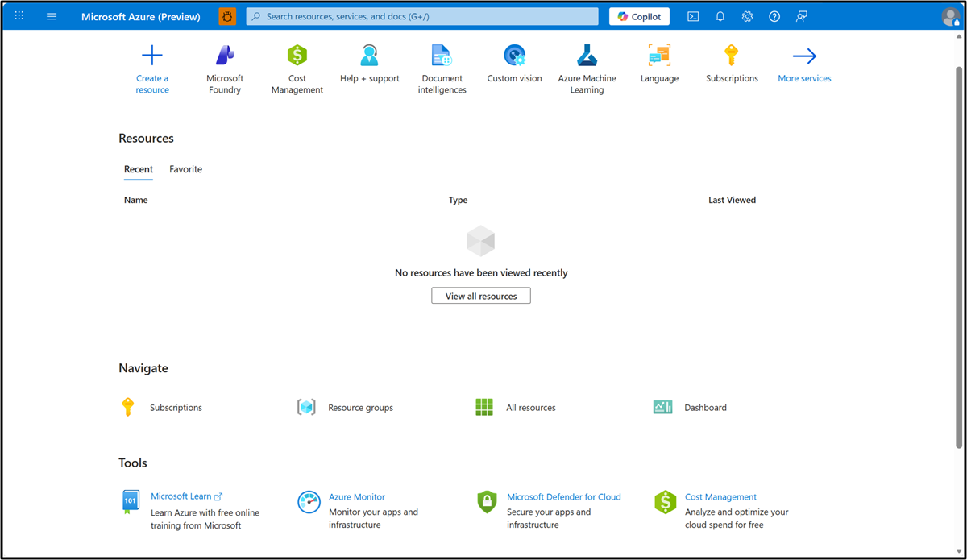The height and width of the screenshot is (560, 967).
Task: Click the More services arrow icon
Action: (x=804, y=56)
